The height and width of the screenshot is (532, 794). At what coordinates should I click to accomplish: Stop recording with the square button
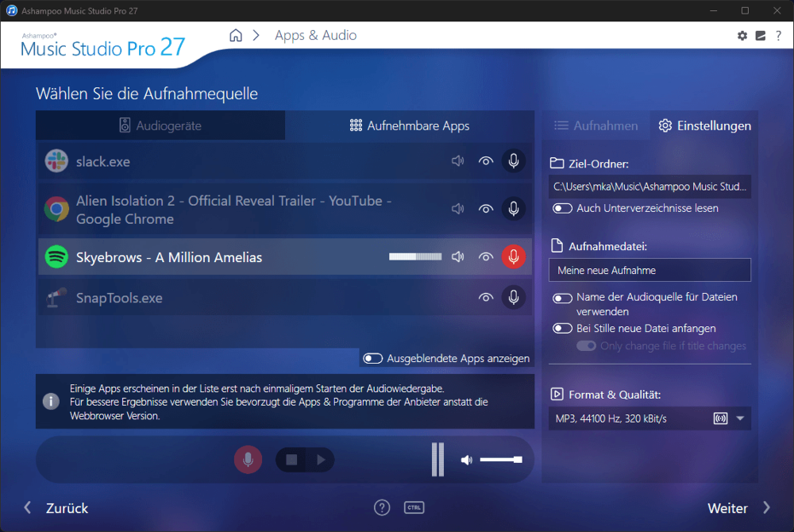tap(291, 460)
